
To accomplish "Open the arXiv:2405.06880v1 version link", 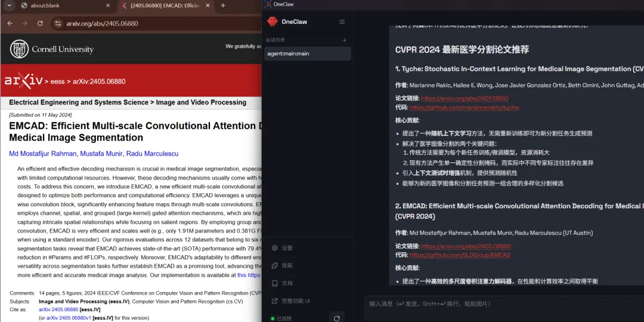I will pos(69,318).
